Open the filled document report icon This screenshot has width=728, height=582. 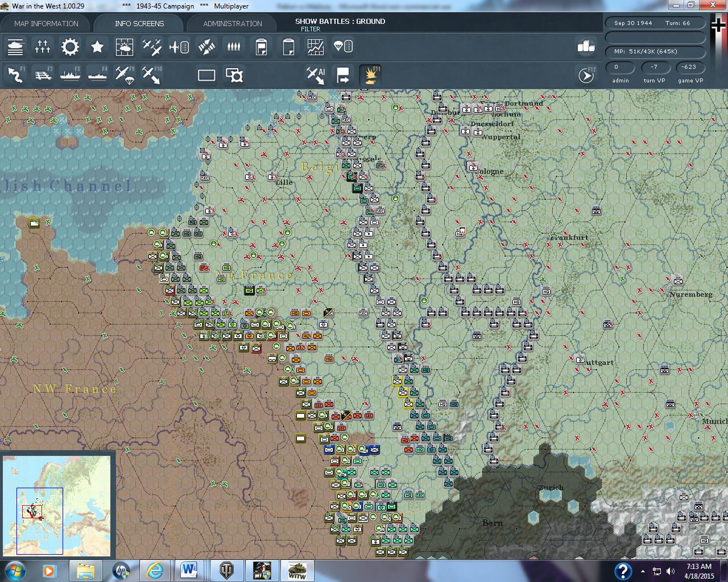coord(261,47)
